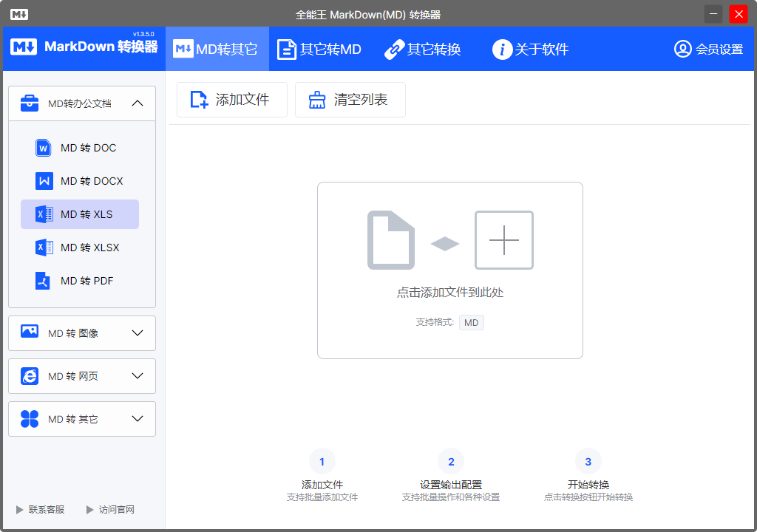This screenshot has height=532, width=757.
Task: Click the Excel icon for MD 转 XLS
Action: (44, 214)
